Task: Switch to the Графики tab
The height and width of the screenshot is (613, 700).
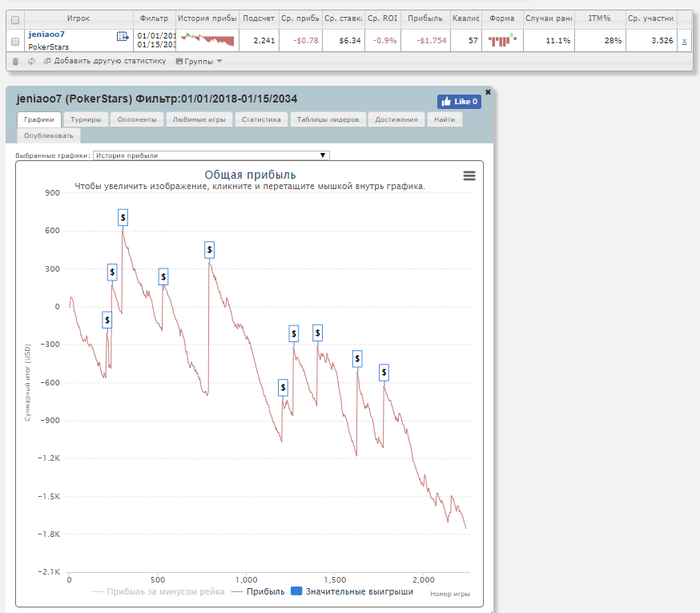Action: pyautogui.click(x=39, y=120)
